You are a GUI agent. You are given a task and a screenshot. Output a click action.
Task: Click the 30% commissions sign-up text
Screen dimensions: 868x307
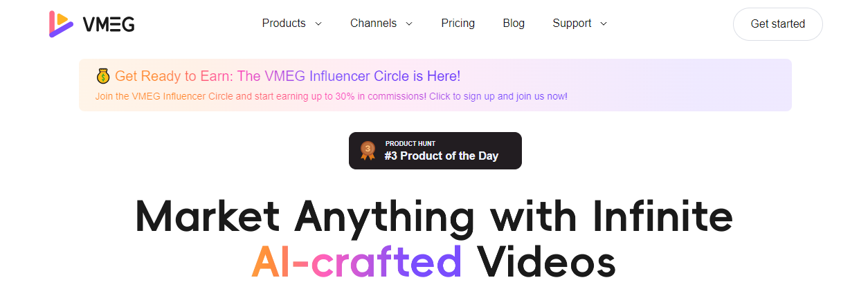[x=331, y=96]
